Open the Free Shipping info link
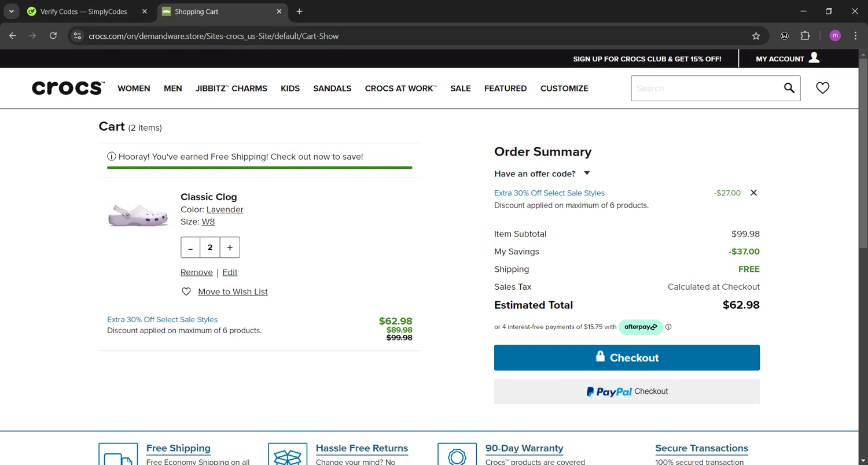868x465 pixels. click(x=178, y=448)
